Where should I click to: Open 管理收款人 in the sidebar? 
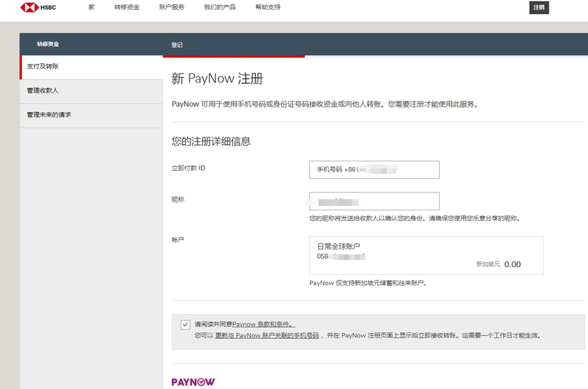[43, 90]
